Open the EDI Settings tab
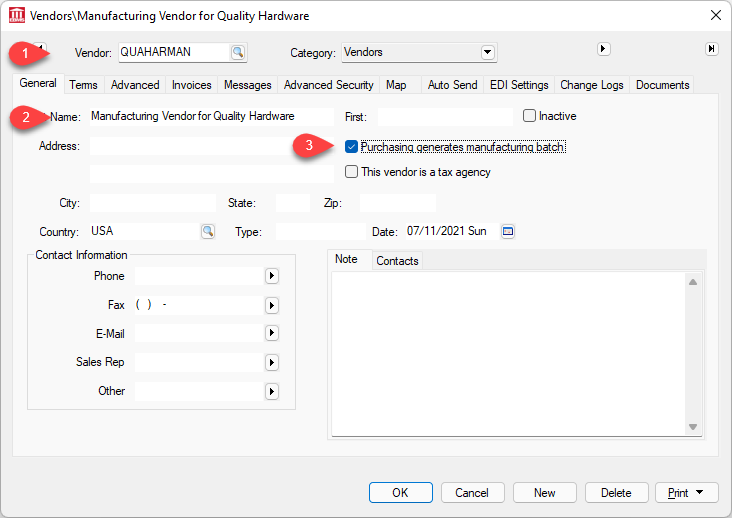Screen dimensions: 732x518 (x=519, y=85)
